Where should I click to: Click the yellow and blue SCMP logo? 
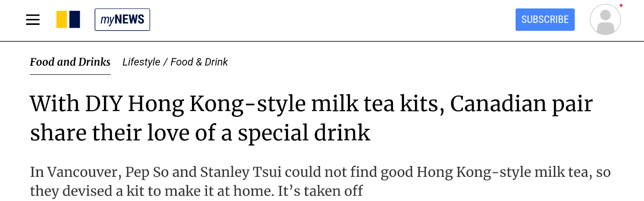68,20
